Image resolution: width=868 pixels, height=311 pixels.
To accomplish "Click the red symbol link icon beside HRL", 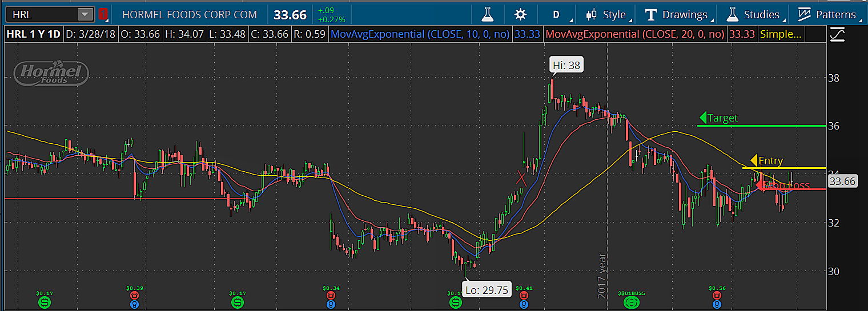I will pos(102,14).
